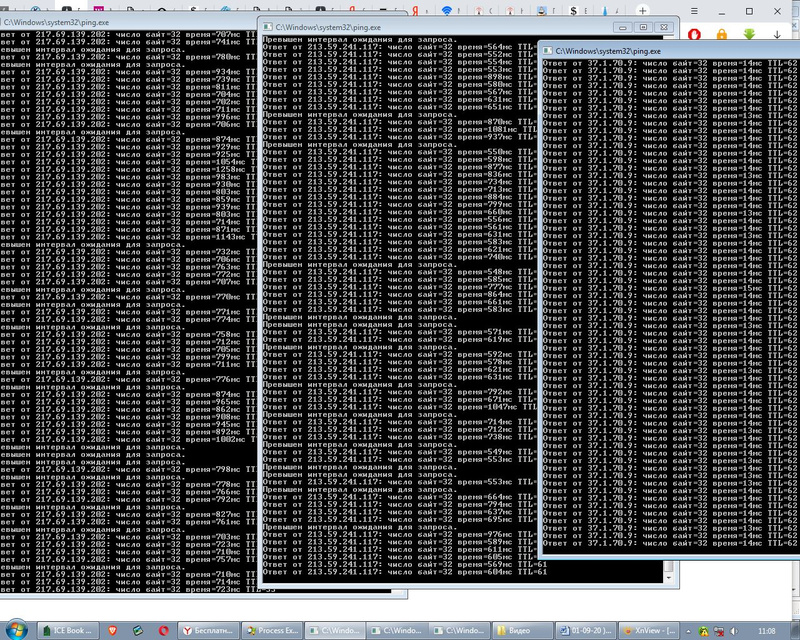The width and height of the screenshot is (800, 640).
Task: Click the line with время=898мс in middle window
Action: coord(399,77)
